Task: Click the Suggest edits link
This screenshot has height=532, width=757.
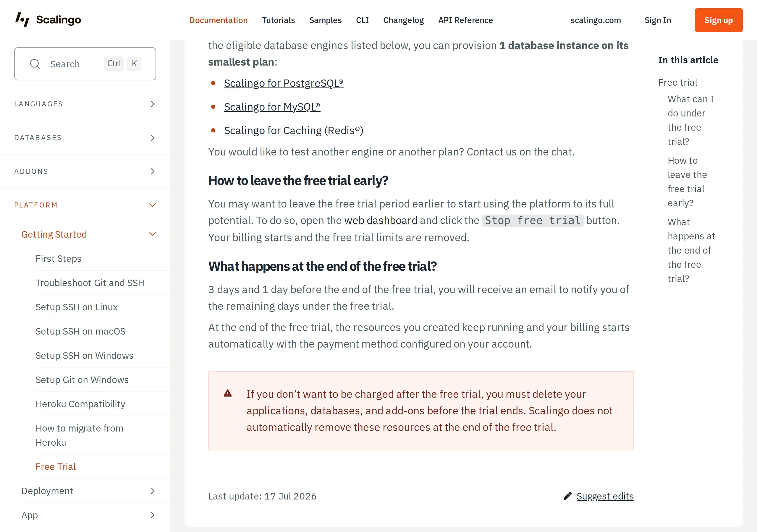Action: 605,496
